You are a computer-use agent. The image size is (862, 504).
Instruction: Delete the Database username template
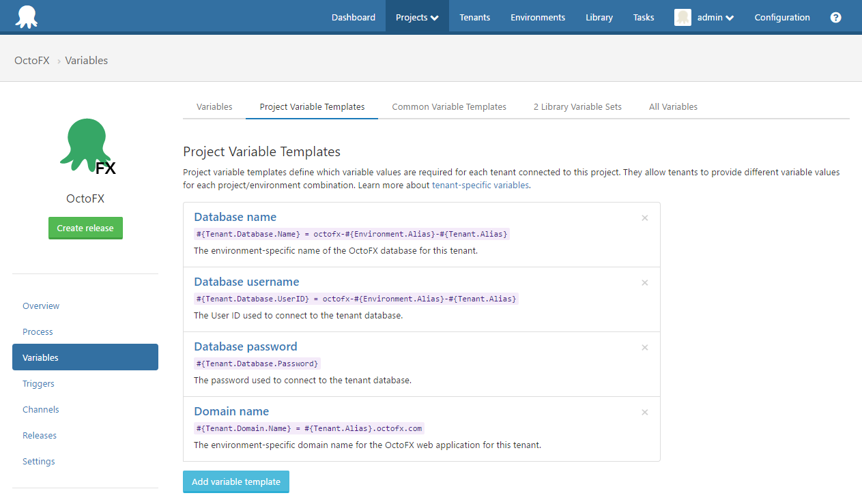click(x=644, y=282)
